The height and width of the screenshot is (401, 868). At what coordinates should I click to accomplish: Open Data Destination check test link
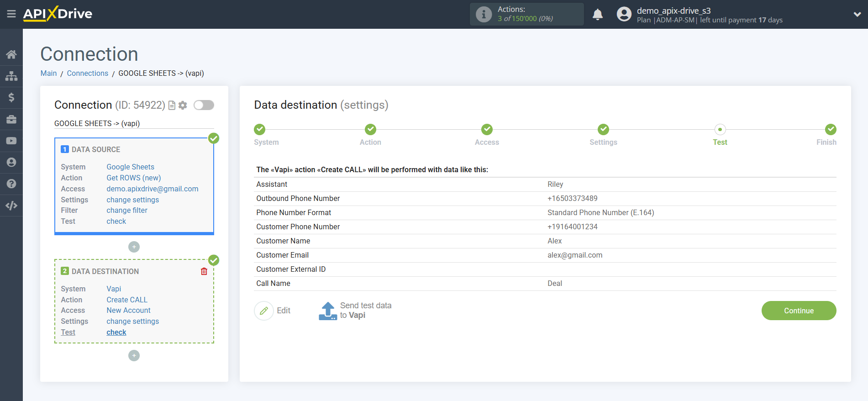pos(116,332)
